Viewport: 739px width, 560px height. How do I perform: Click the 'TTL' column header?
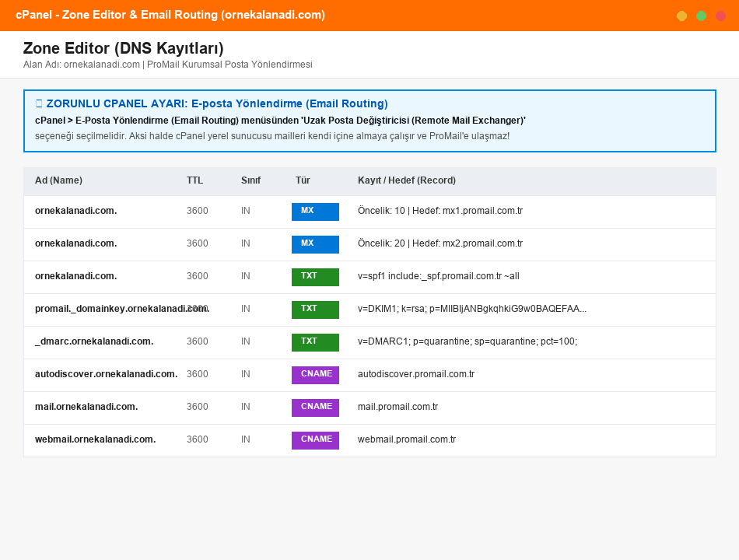(194, 180)
